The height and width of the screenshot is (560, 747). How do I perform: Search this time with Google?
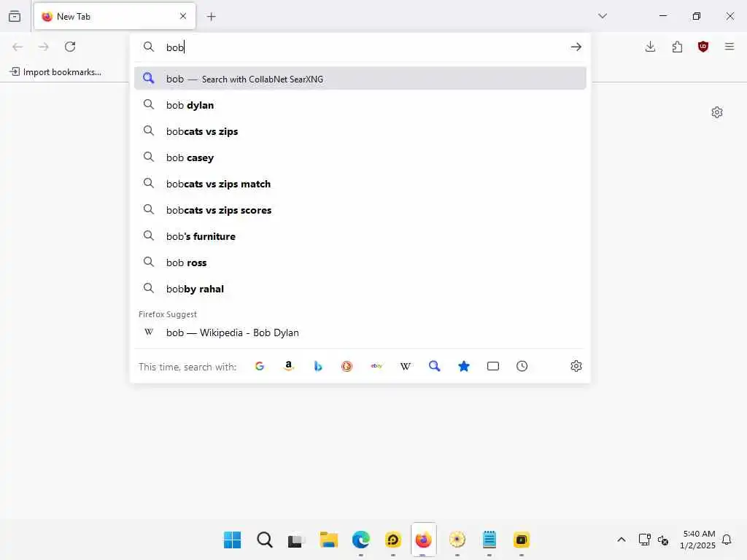(x=260, y=366)
